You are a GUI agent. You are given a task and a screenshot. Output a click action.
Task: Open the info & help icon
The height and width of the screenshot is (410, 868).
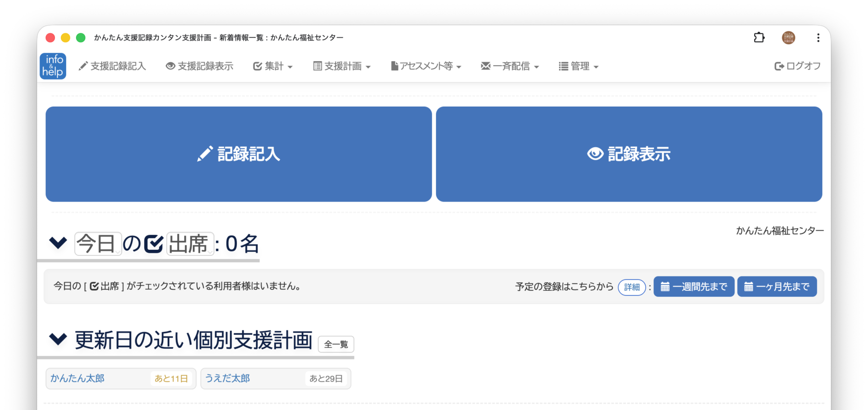(x=53, y=66)
